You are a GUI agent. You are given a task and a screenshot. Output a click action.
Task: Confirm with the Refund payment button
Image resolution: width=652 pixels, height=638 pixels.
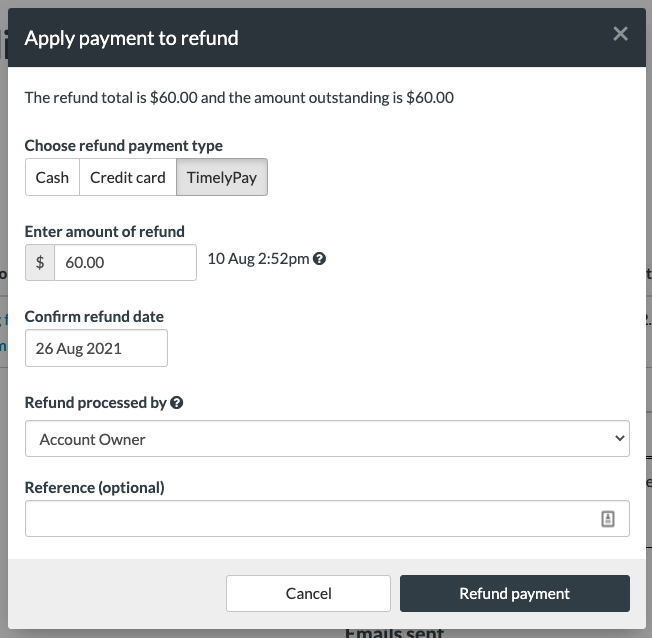515,593
